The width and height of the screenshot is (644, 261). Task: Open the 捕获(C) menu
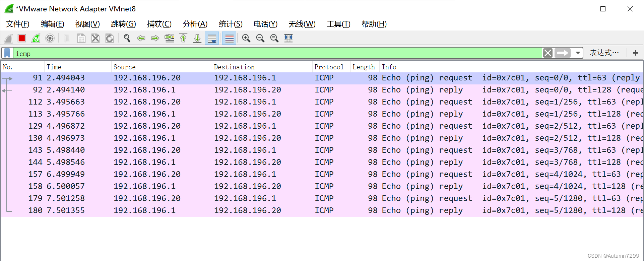[x=159, y=24]
